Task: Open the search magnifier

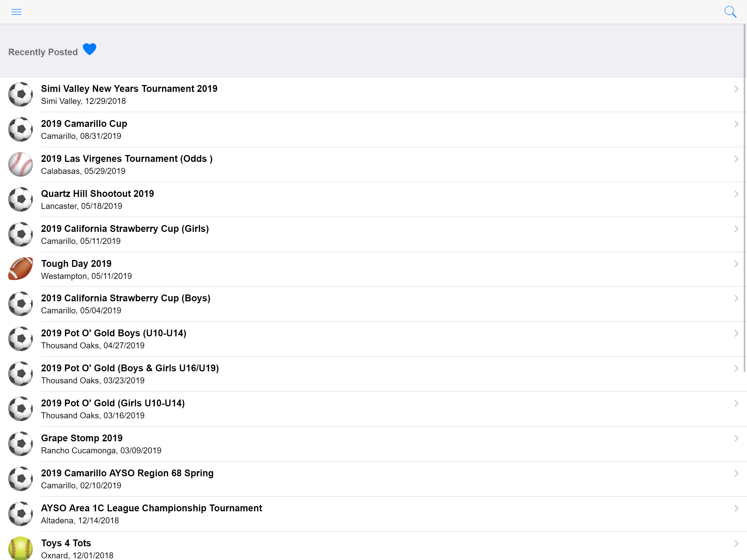Action: (730, 12)
